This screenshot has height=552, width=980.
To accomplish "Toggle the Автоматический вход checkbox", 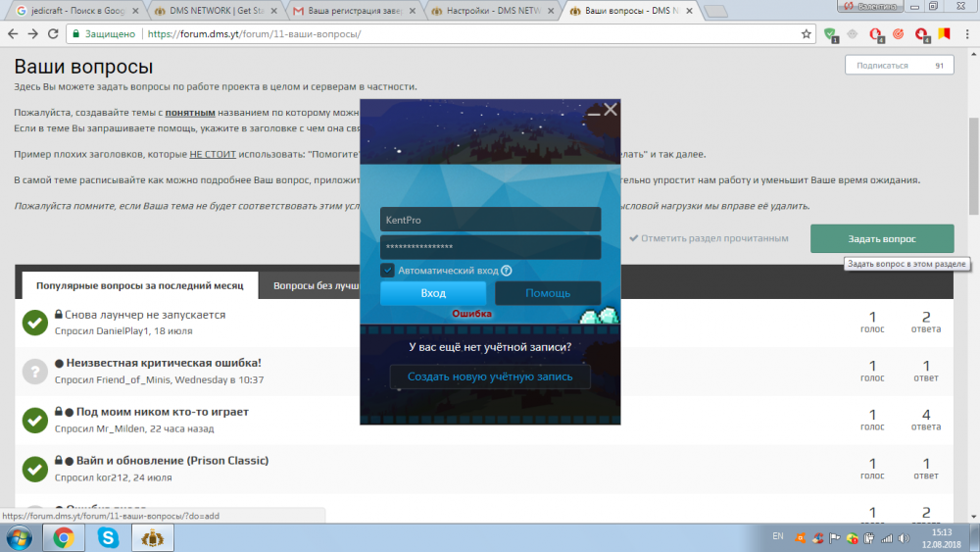I will coord(388,271).
